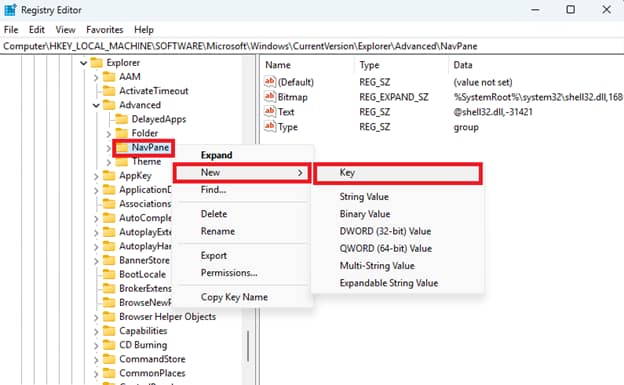Click the BootLocale folder icon
This screenshot has height=385, width=624.
[x=109, y=274]
